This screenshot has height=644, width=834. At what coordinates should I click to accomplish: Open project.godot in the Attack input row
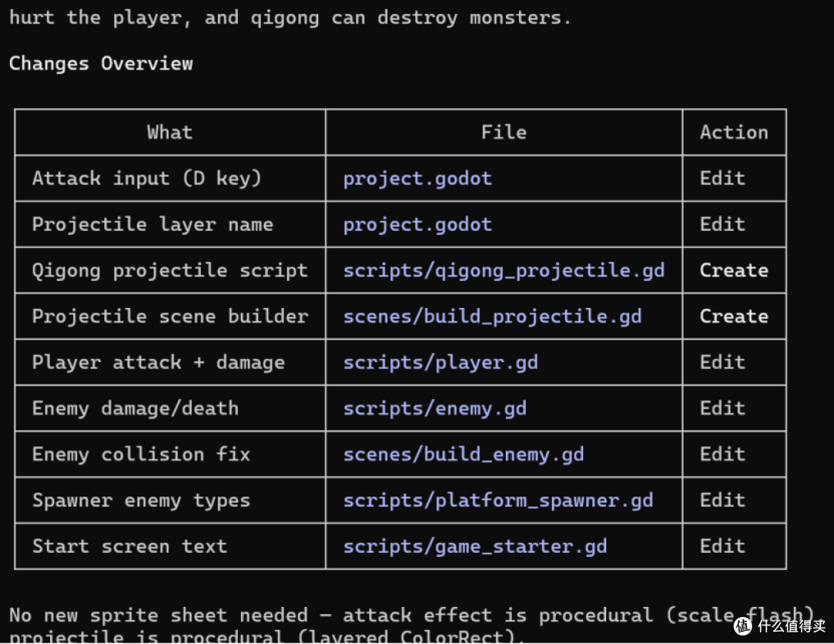(x=418, y=178)
